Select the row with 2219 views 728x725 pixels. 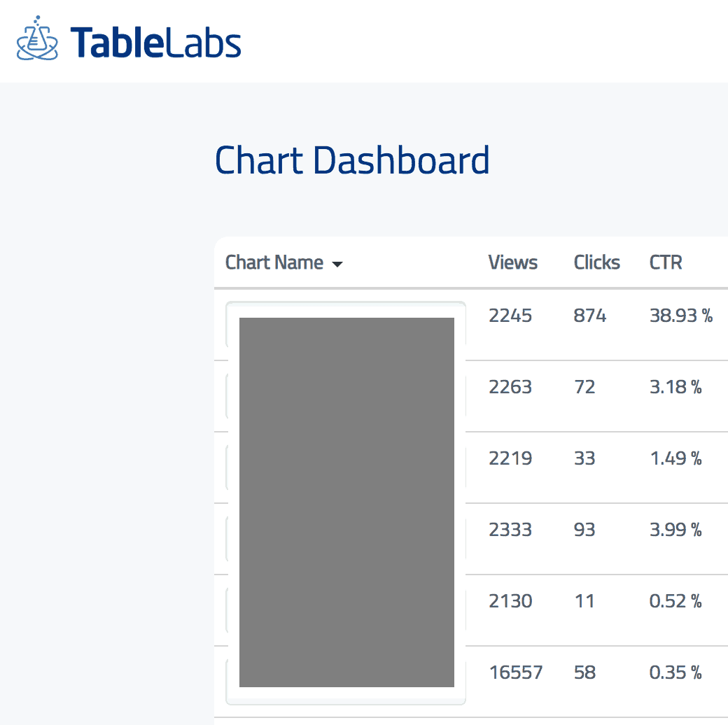510,458
